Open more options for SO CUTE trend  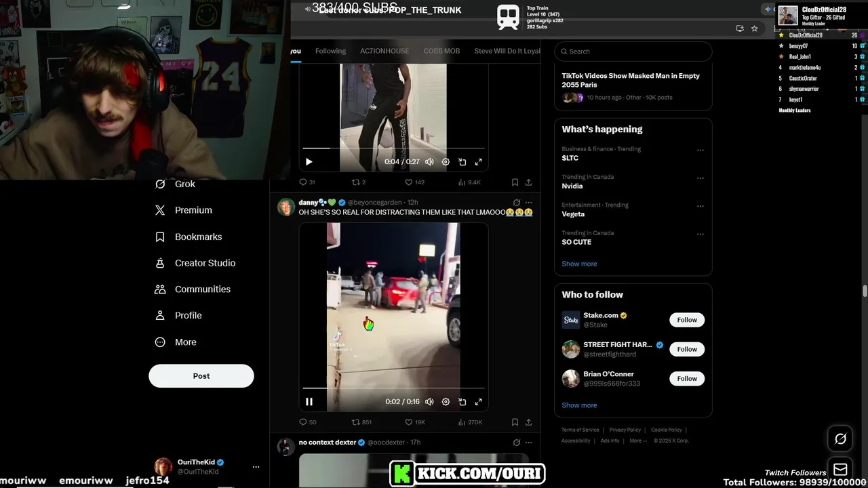[x=701, y=235]
